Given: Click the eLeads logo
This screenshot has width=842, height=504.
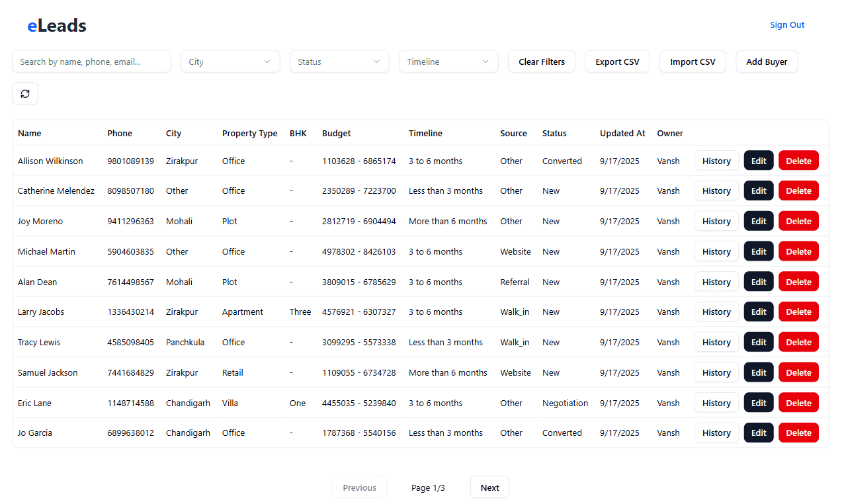Looking at the screenshot, I should (x=56, y=25).
